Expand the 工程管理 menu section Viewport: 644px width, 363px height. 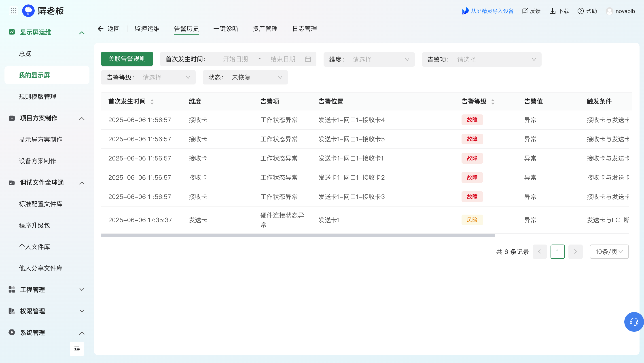pos(82,289)
